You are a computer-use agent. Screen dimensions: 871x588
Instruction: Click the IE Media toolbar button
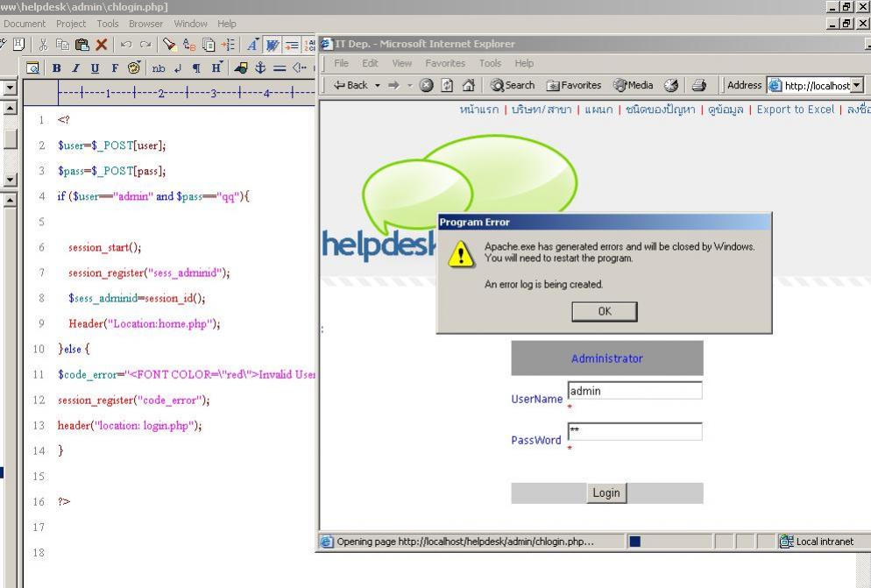pos(633,85)
